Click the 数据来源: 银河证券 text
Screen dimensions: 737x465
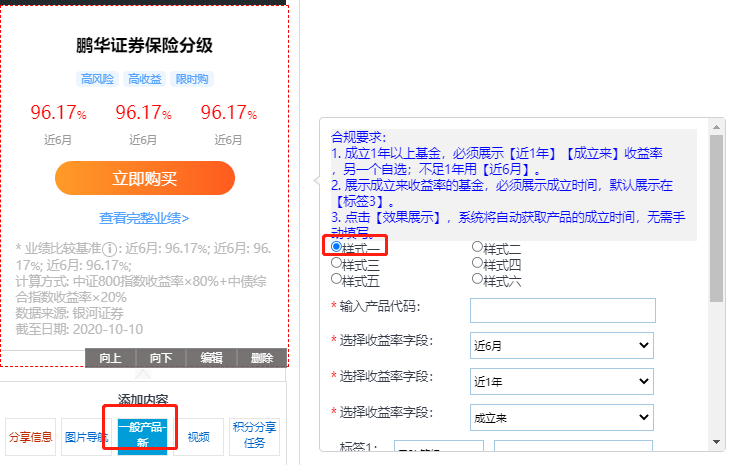(x=70, y=313)
